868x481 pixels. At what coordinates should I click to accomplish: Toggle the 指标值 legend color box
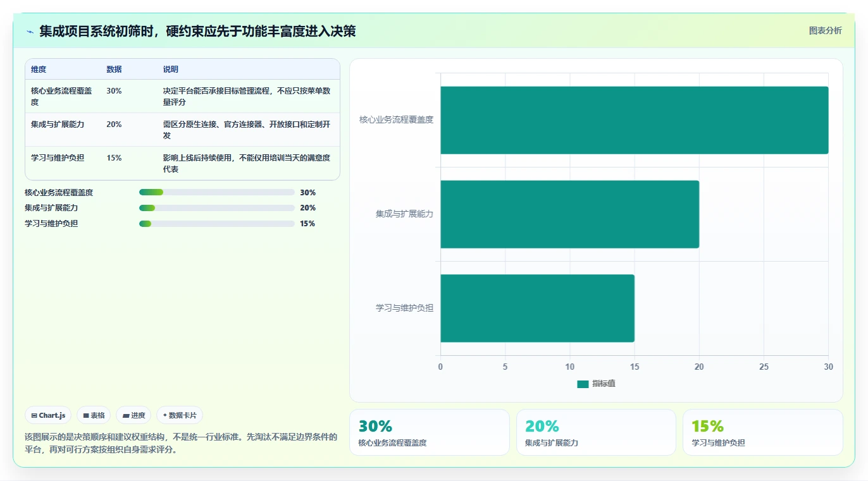(x=583, y=384)
